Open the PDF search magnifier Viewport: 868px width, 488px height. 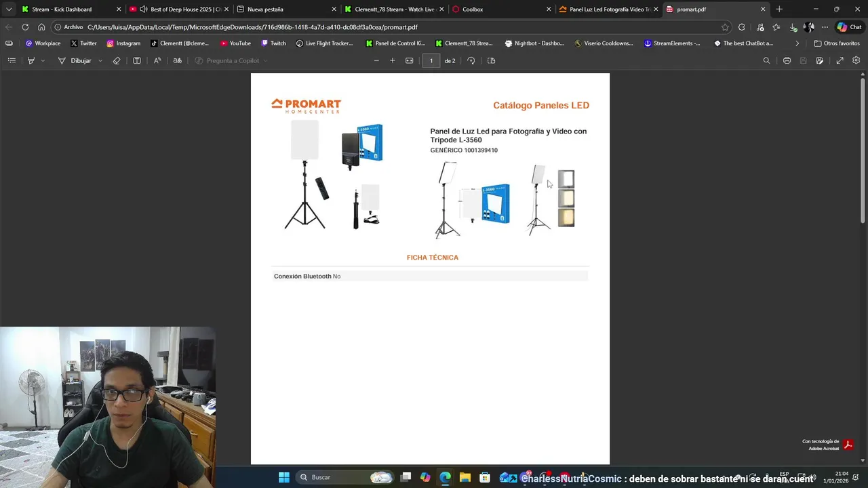[x=766, y=60]
